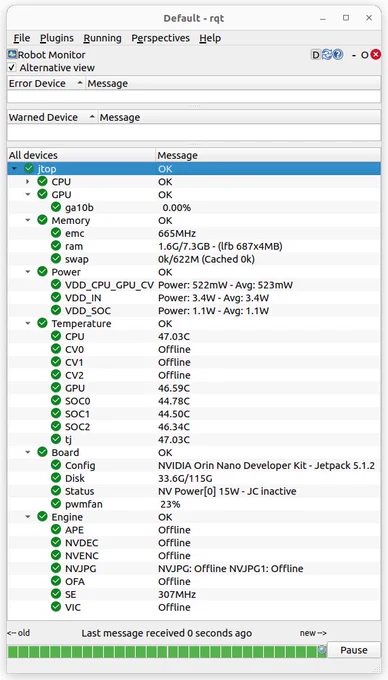Collapse the Memory tree node

(x=28, y=220)
